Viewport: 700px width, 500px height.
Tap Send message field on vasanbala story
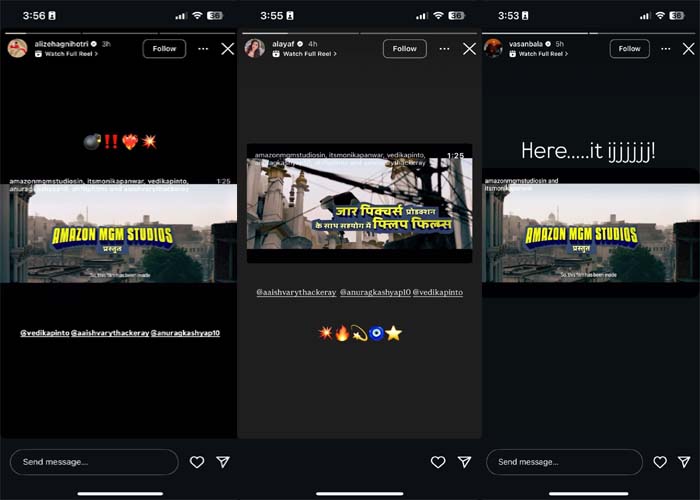point(564,462)
